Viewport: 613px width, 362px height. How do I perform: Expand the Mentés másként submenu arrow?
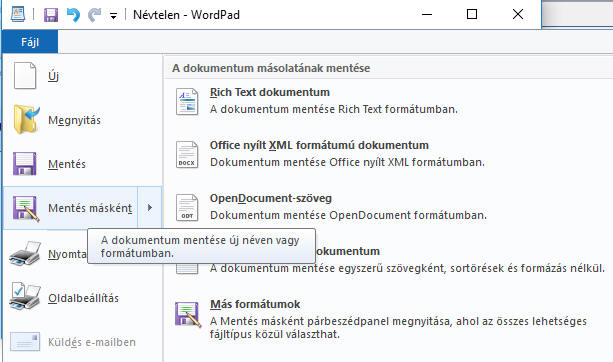149,208
